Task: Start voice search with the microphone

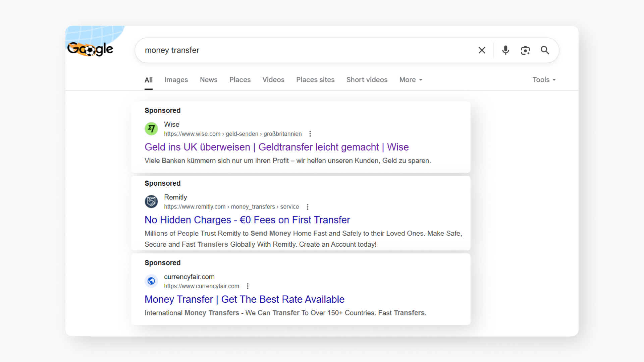Action: pyautogui.click(x=505, y=50)
